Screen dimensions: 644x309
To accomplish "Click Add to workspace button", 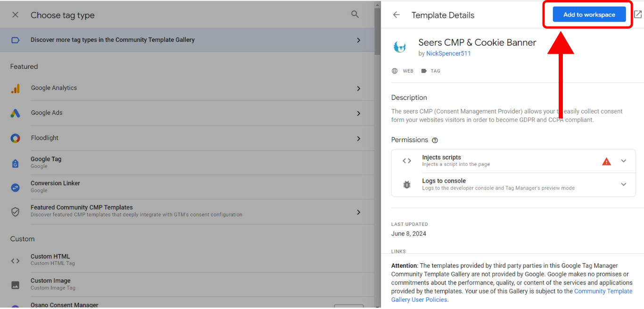I will point(589,15).
